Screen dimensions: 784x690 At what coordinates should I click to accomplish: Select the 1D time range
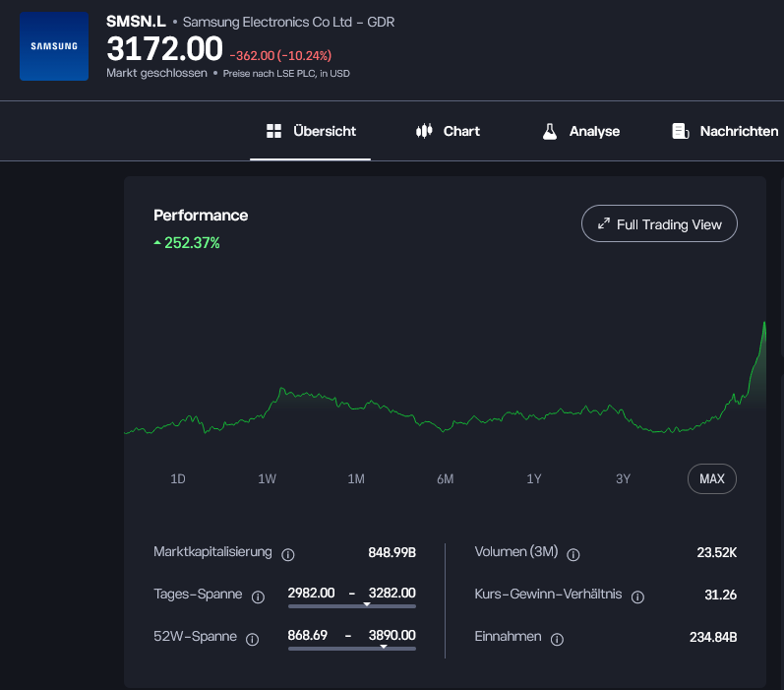(x=177, y=478)
